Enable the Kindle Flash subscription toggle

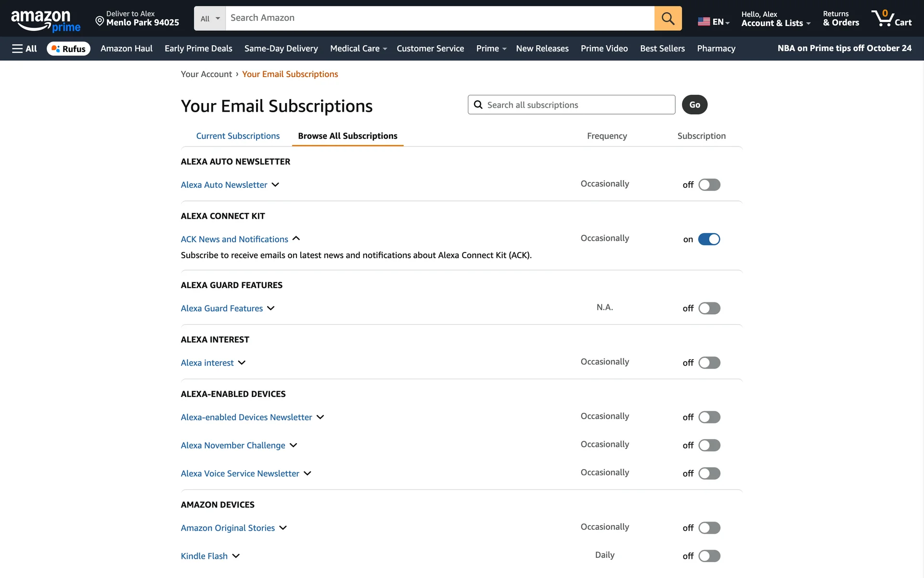(709, 556)
